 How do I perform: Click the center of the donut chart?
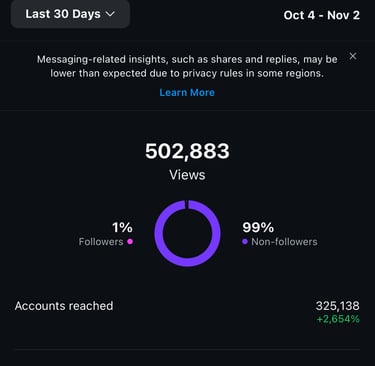[x=187, y=233]
